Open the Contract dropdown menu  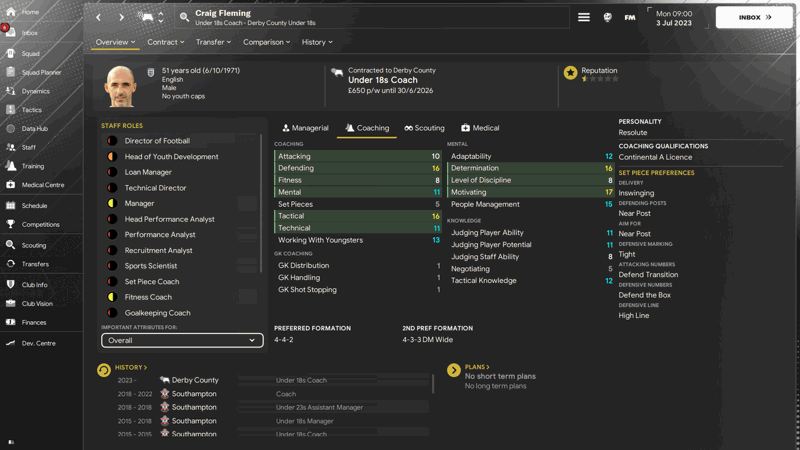point(166,42)
